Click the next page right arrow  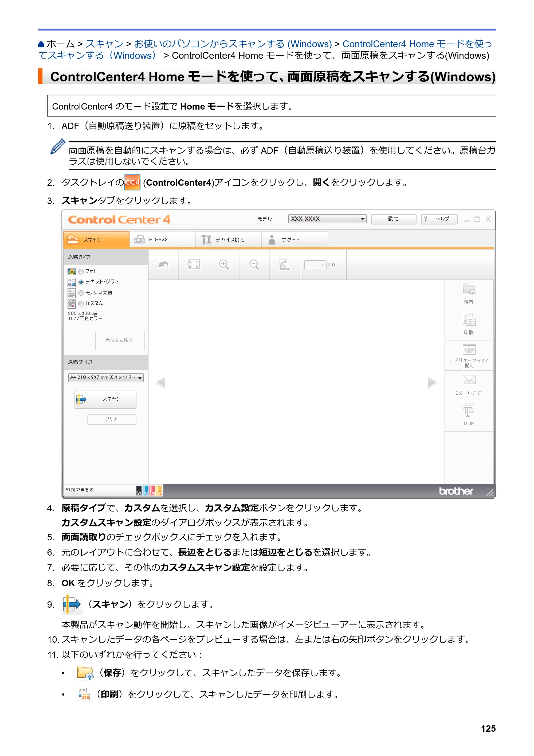pyautogui.click(x=432, y=382)
